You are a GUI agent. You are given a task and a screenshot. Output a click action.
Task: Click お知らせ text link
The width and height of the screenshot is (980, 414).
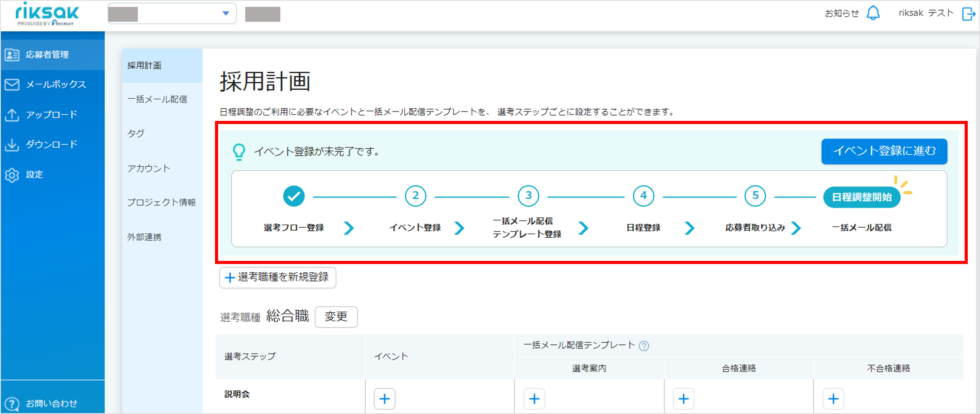[x=841, y=13]
